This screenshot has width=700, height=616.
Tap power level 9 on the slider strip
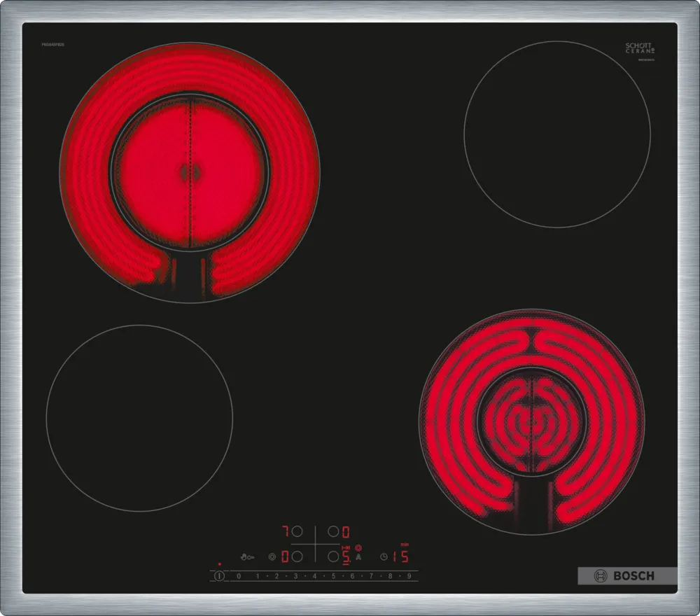(x=409, y=575)
